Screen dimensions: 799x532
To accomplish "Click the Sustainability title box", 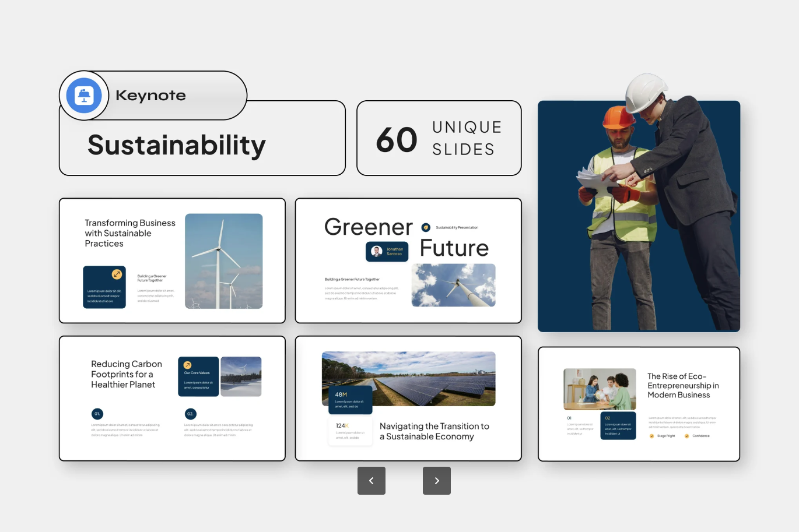I will pos(202,146).
